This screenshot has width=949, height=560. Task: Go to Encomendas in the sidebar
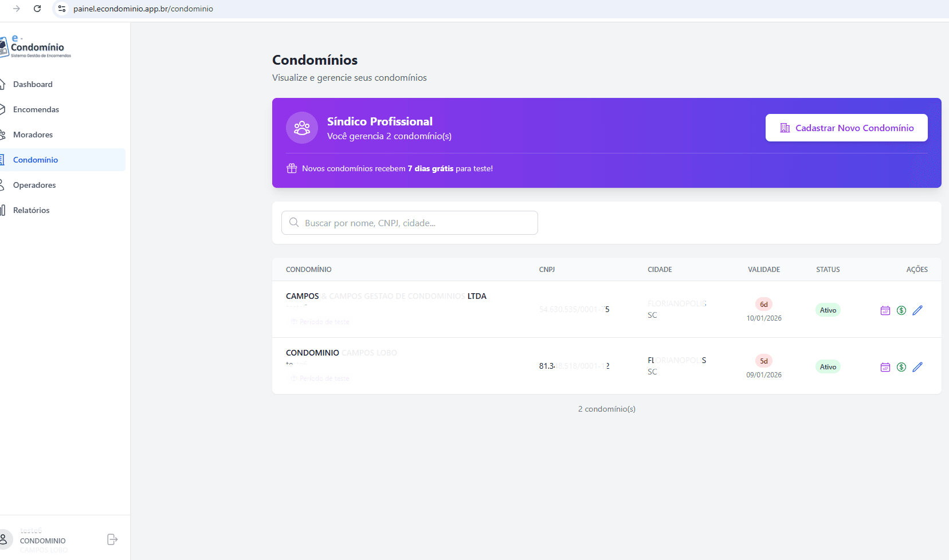(36, 109)
